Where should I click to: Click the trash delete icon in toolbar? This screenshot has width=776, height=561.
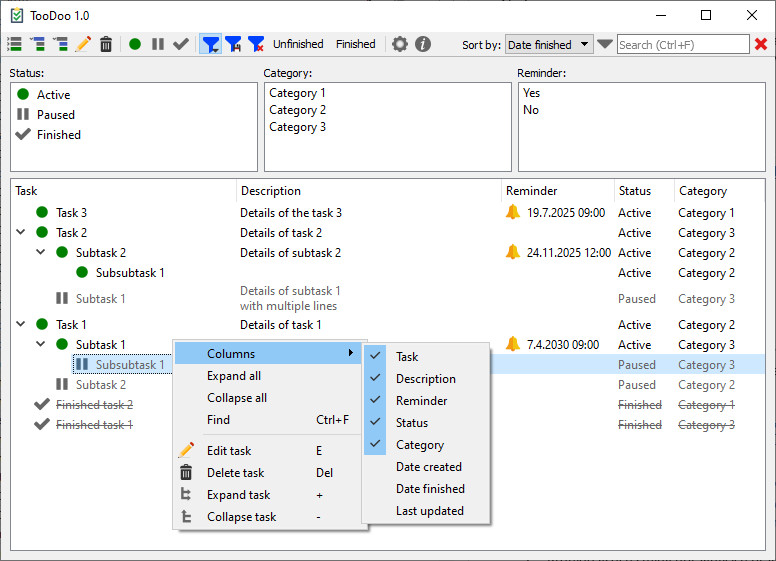(x=106, y=44)
